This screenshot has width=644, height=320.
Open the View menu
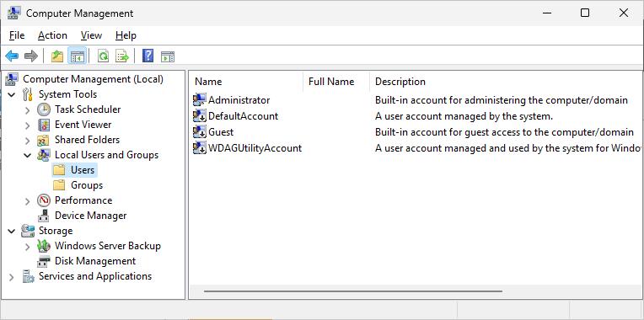tap(91, 35)
